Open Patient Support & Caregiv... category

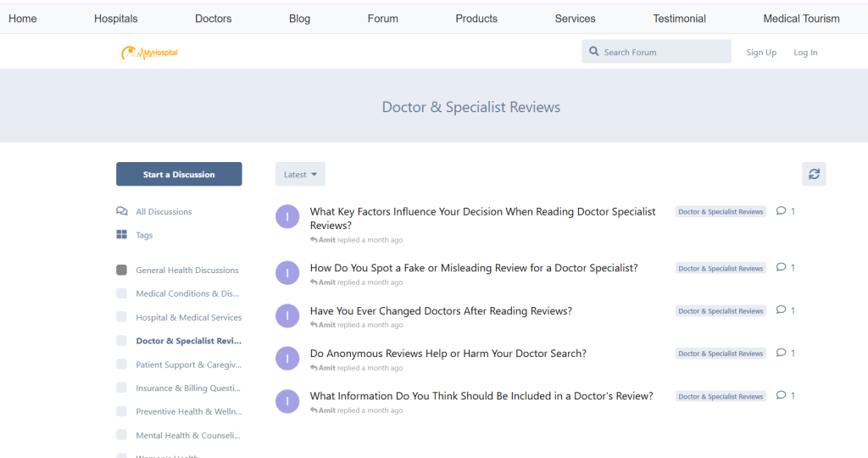point(189,365)
